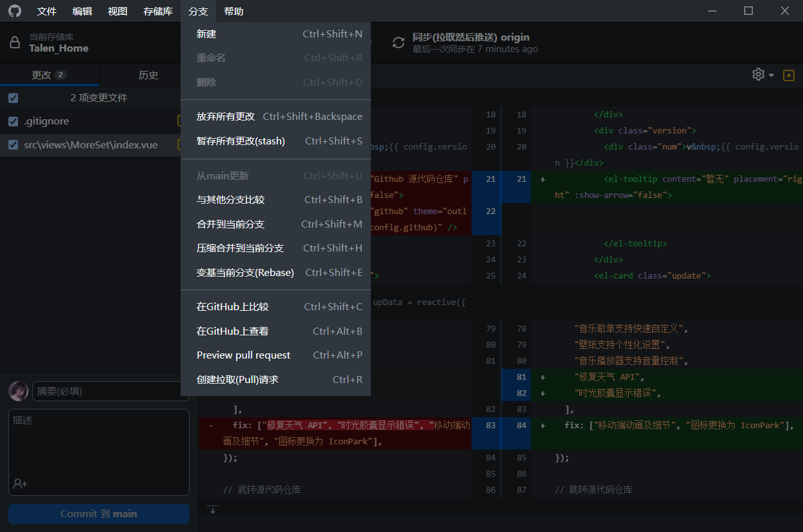This screenshot has width=803, height=532.
Task: Click the sync arrows icon for origin
Action: click(399, 43)
